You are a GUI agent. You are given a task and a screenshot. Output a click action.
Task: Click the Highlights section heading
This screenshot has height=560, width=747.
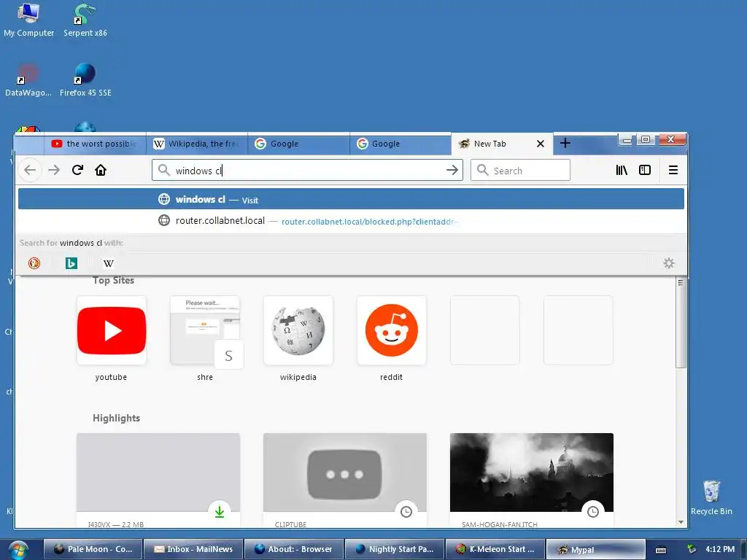[116, 418]
